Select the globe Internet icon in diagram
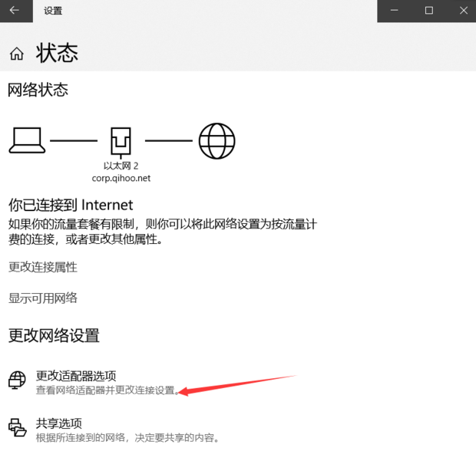The height and width of the screenshot is (461, 476). [217, 140]
